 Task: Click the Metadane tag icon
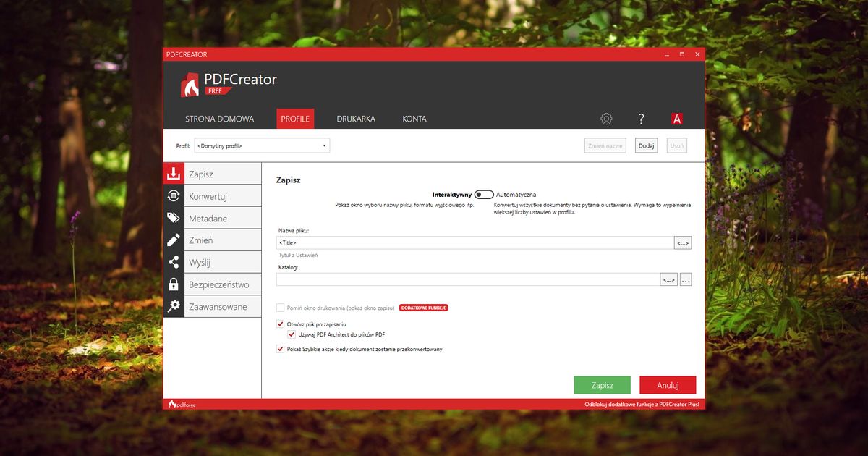pyautogui.click(x=174, y=218)
